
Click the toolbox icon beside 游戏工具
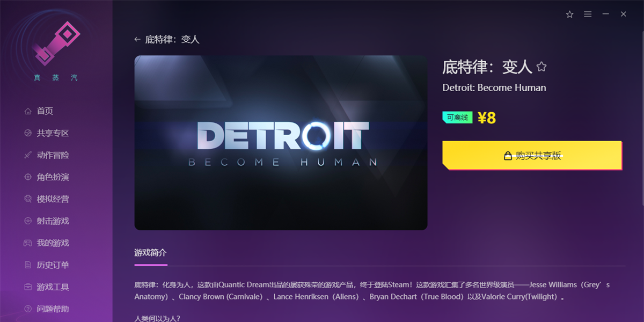pos(28,287)
